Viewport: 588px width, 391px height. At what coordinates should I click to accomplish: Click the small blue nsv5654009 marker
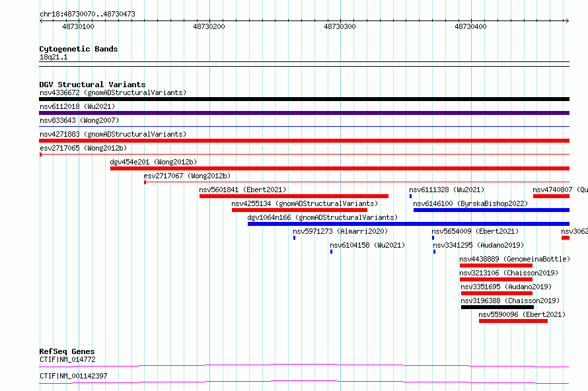(433, 238)
